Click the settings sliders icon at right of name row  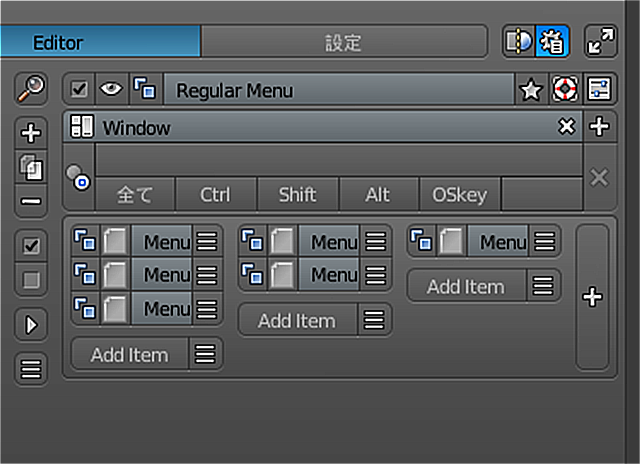click(x=599, y=89)
